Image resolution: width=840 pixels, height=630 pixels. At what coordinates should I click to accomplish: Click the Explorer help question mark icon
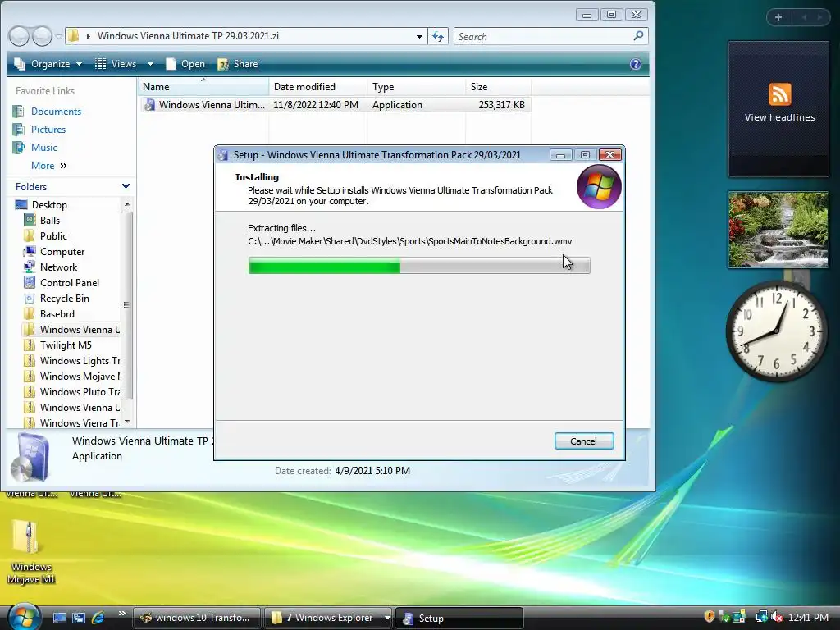click(636, 64)
